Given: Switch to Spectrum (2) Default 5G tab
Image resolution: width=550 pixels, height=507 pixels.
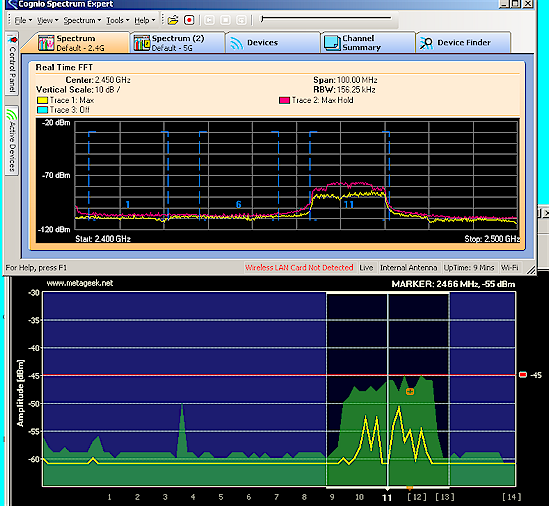Looking at the screenshot, I should [x=177, y=43].
